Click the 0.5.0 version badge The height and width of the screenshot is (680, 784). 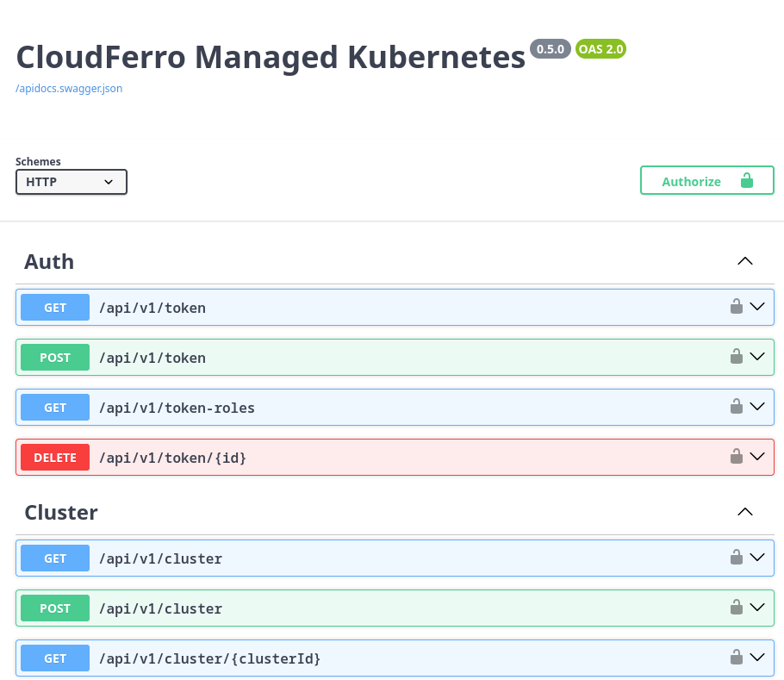[550, 48]
